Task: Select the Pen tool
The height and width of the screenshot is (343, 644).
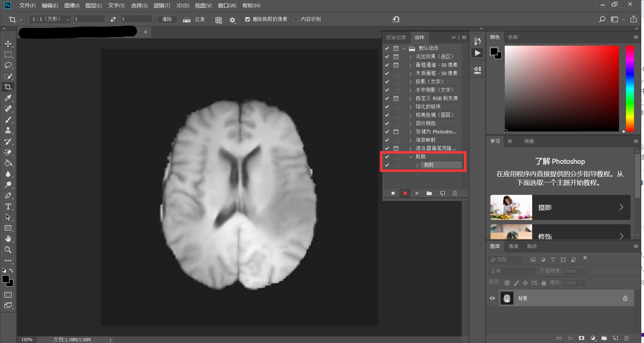Action: pyautogui.click(x=8, y=196)
